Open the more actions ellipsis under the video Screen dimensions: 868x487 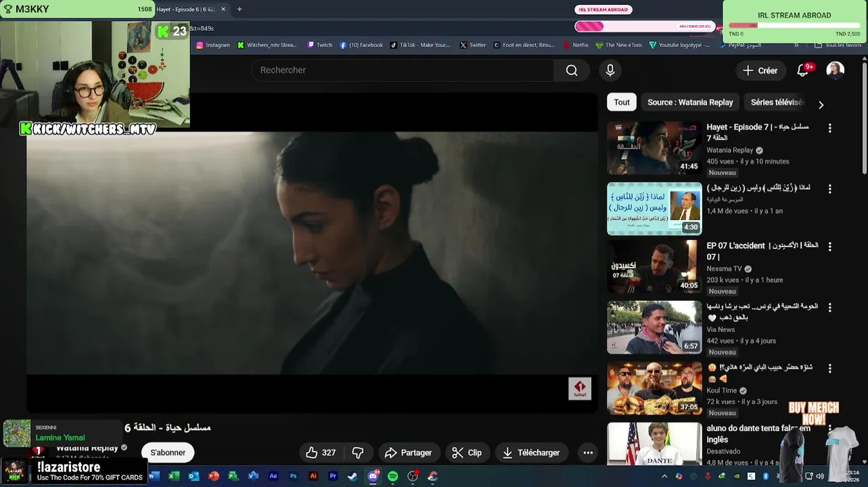(588, 453)
